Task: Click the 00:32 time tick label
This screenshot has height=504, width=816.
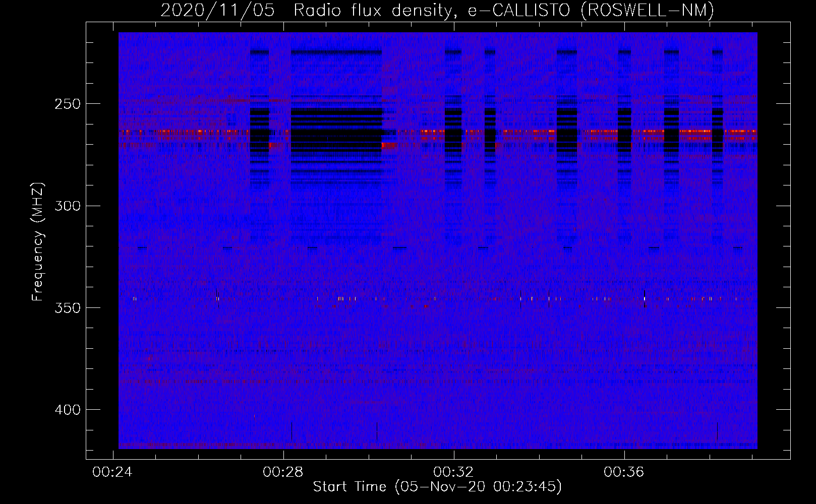Action: click(453, 472)
